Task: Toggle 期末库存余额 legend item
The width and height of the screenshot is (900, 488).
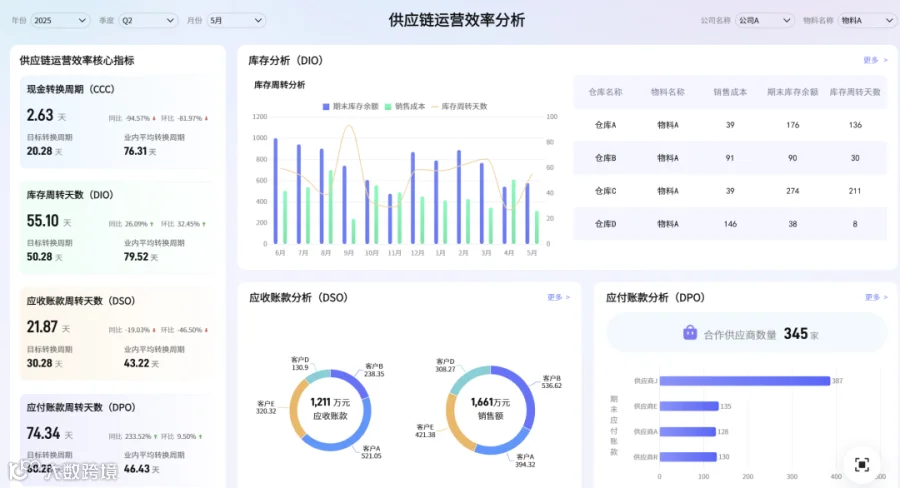Action: coord(350,106)
